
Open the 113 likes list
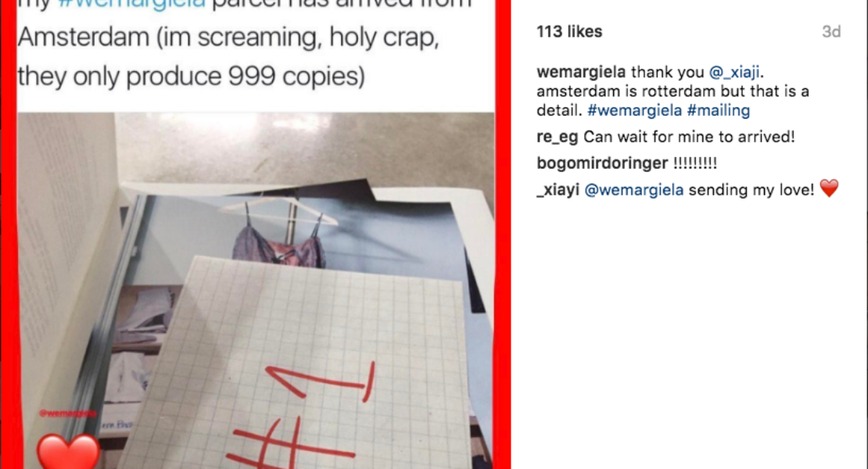pos(569,31)
